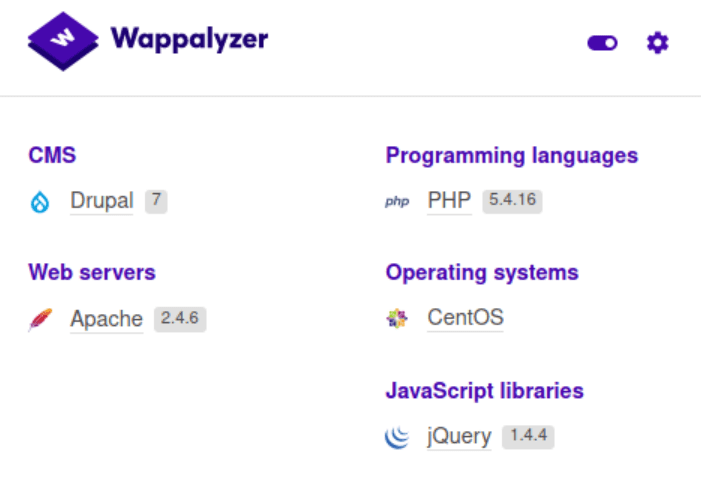The height and width of the screenshot is (488, 701).
Task: Click the PHP logo icon
Action: [x=397, y=202]
